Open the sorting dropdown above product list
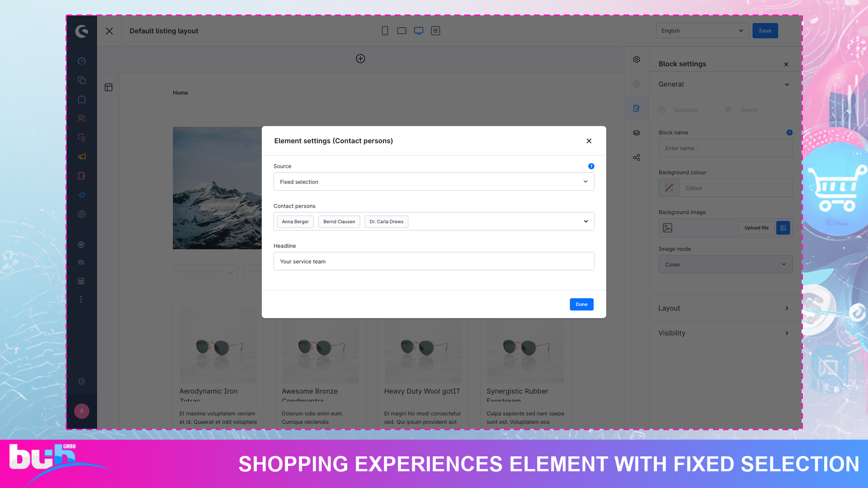Screen dimensions: 868x488 [205, 272]
